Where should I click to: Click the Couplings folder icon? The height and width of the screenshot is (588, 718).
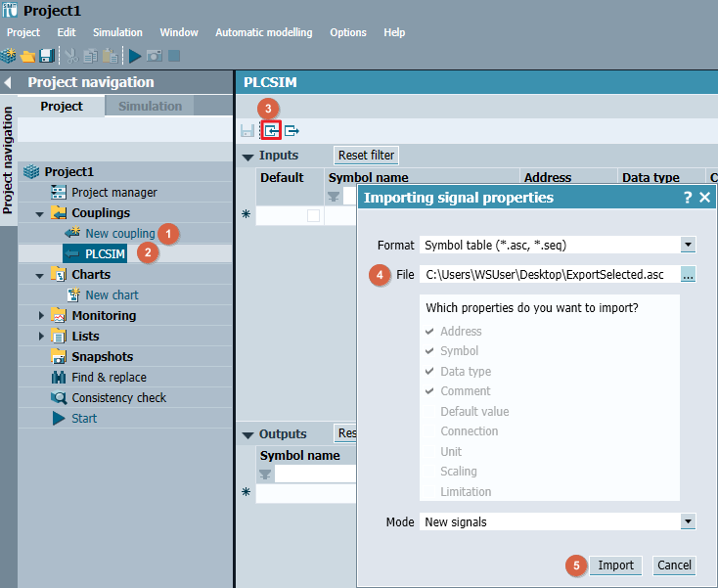tap(59, 213)
